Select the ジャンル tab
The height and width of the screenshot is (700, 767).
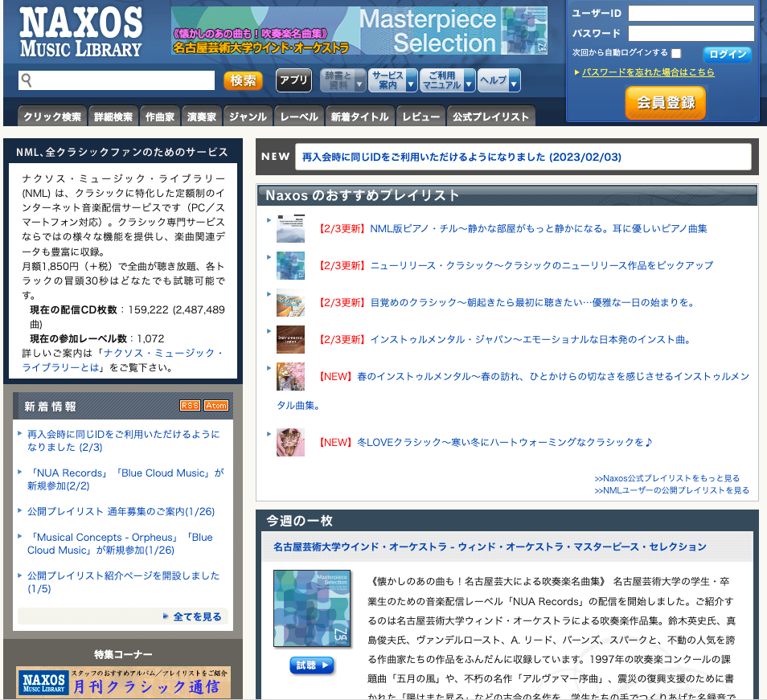248,117
